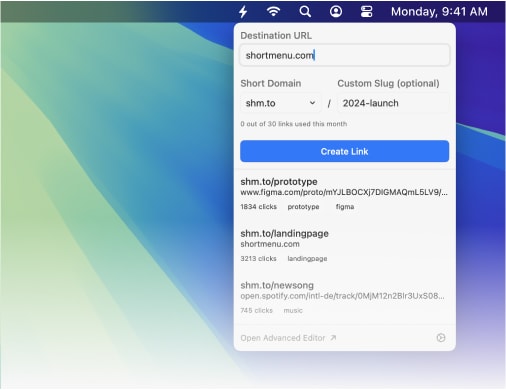Screen dimensions: 506x390
Task: Select the shm.to/prototype link
Action: click(x=279, y=182)
